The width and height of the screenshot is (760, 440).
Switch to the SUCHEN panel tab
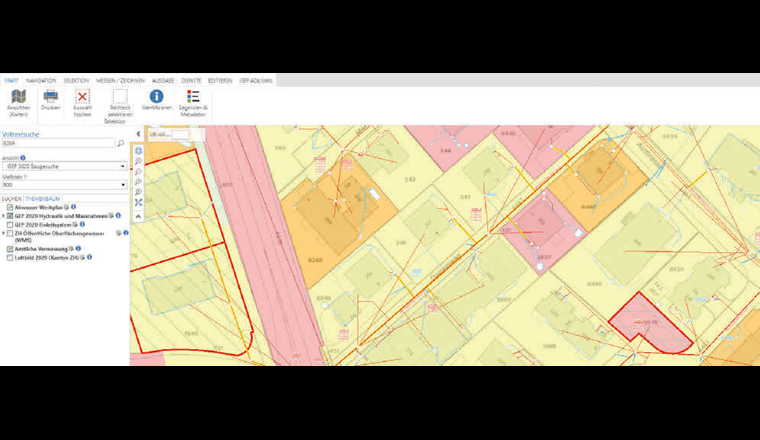(11, 198)
